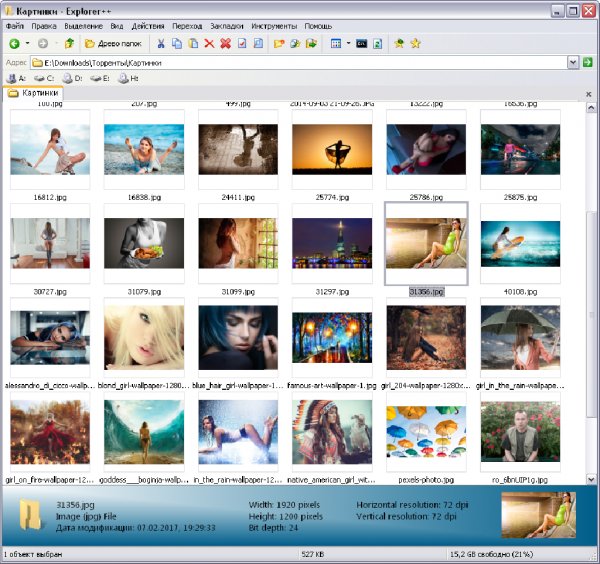Switch to drive A:
This screenshot has width=600, height=564.
[x=16, y=78]
